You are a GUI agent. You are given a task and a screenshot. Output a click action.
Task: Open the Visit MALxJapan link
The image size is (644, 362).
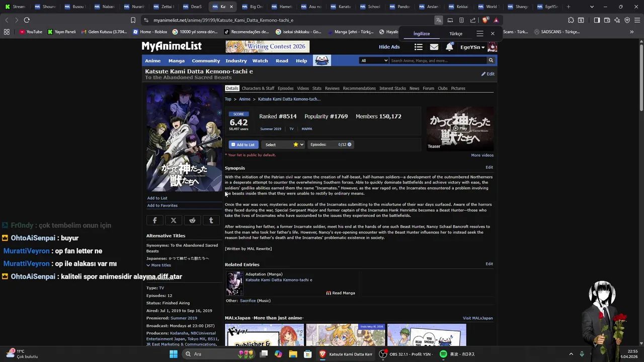(478, 318)
